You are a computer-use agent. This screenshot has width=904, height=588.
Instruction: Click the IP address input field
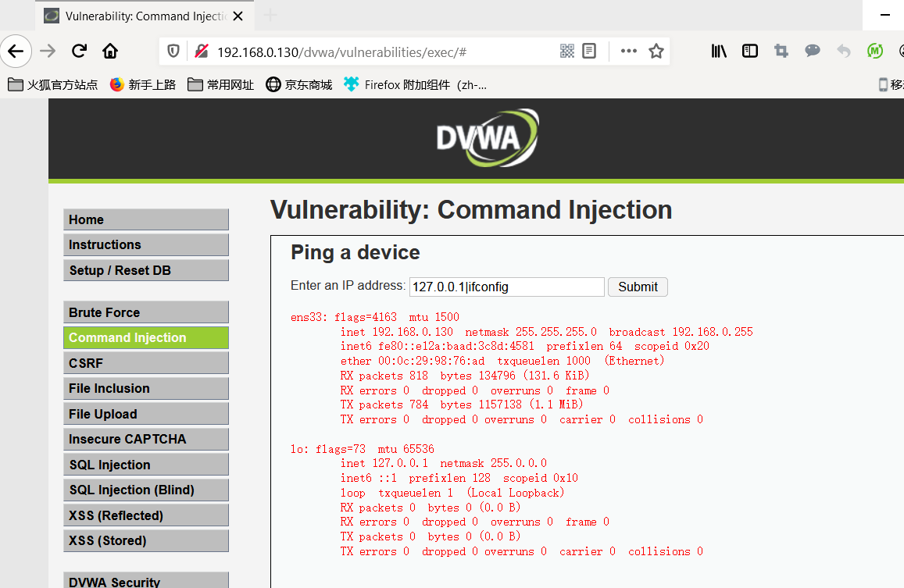pyautogui.click(x=507, y=287)
